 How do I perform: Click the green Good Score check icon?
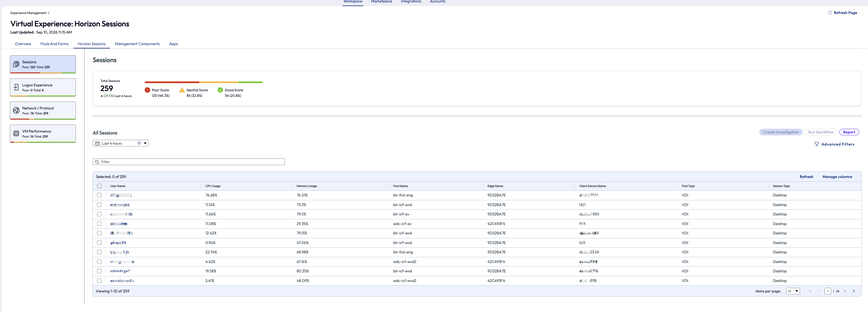(220, 90)
